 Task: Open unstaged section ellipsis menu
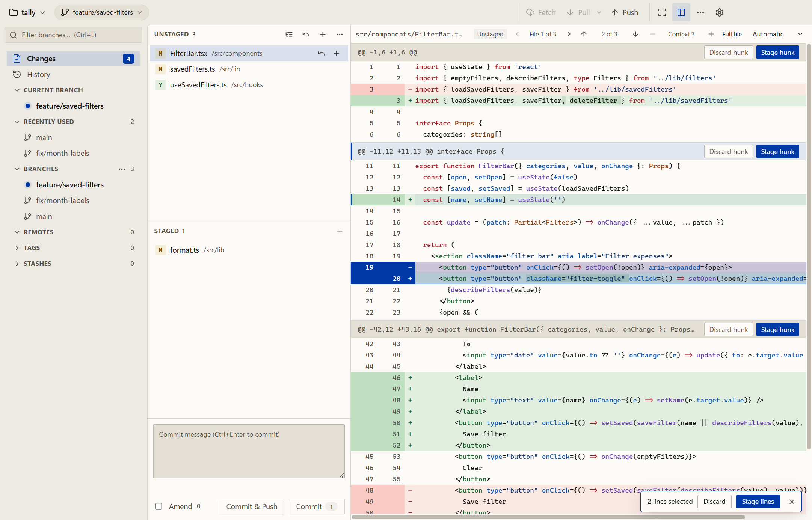coord(340,34)
